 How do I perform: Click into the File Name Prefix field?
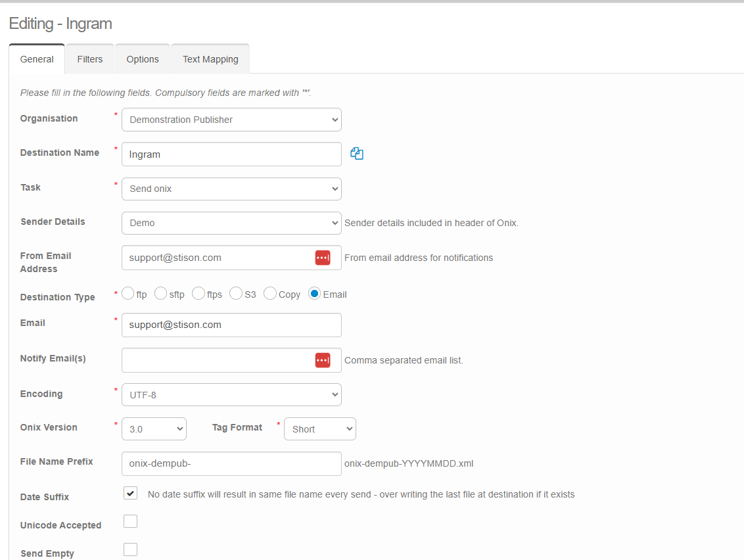tap(231, 463)
